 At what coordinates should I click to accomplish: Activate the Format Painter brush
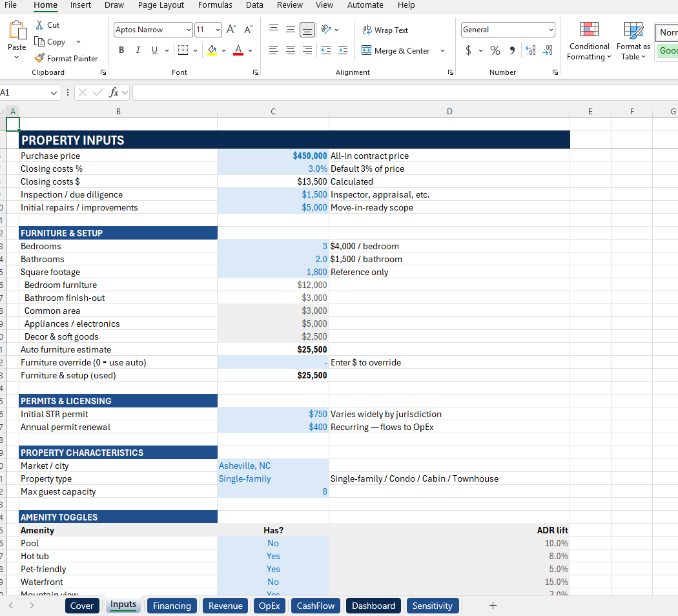pyautogui.click(x=39, y=58)
